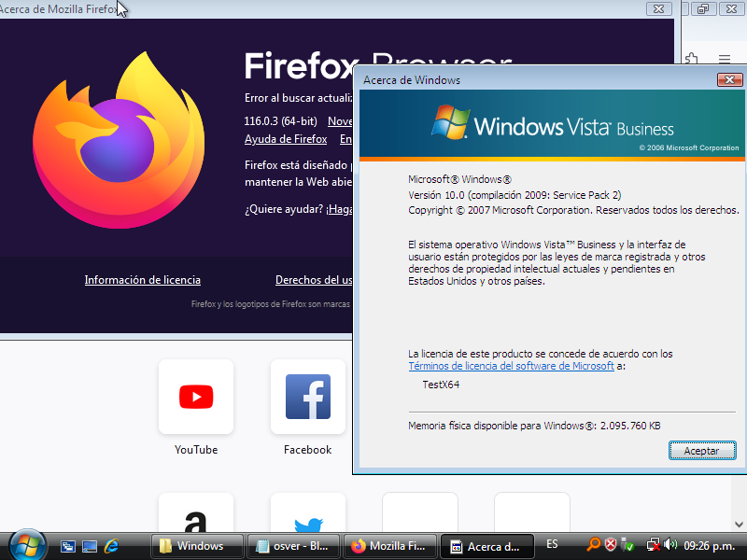747x560 pixels.
Task: Click the Memoria física disponible 2.095.760 KB line
Action: 534,426
